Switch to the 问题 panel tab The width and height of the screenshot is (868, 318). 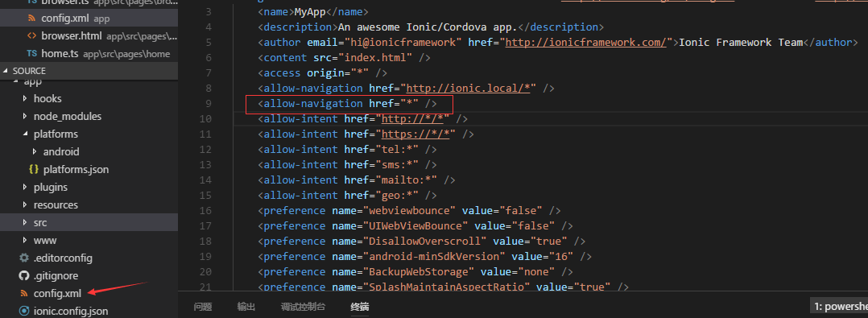[203, 307]
